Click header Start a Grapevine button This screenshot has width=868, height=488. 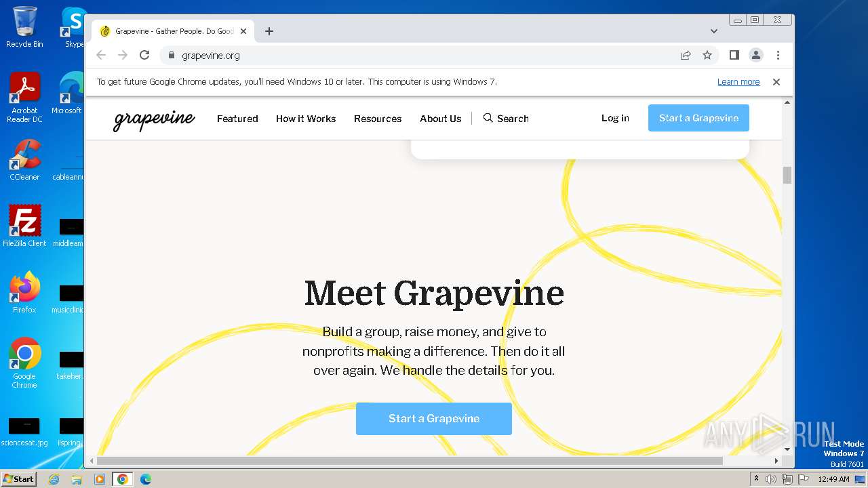tap(698, 118)
